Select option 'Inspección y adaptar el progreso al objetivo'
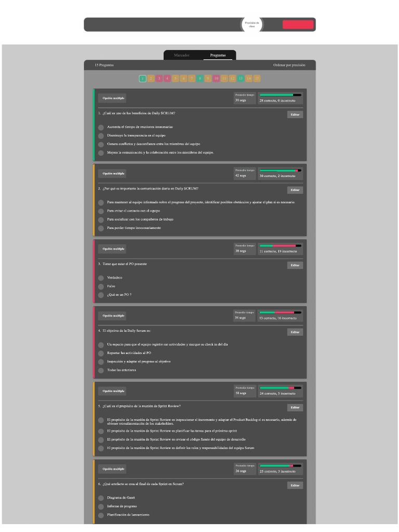 [x=101, y=362]
